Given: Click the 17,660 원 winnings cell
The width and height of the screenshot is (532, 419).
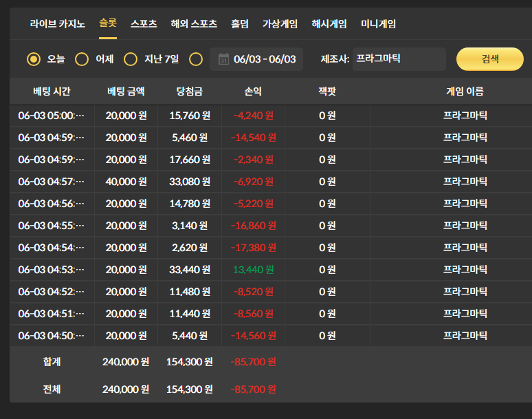Looking at the screenshot, I should (190, 160).
